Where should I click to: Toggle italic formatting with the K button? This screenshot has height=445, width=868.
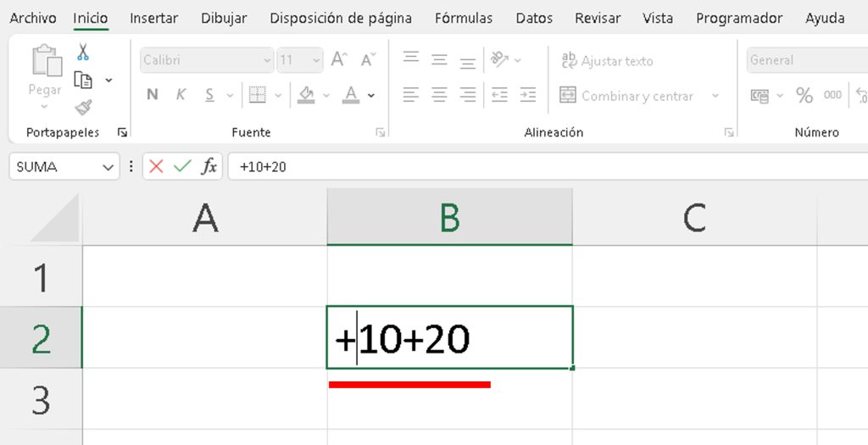181,95
